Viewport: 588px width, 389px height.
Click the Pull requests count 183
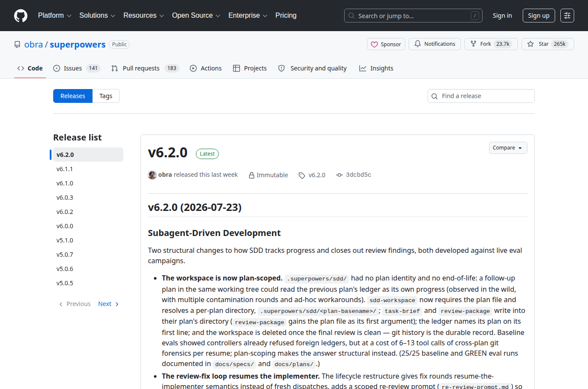(172, 68)
